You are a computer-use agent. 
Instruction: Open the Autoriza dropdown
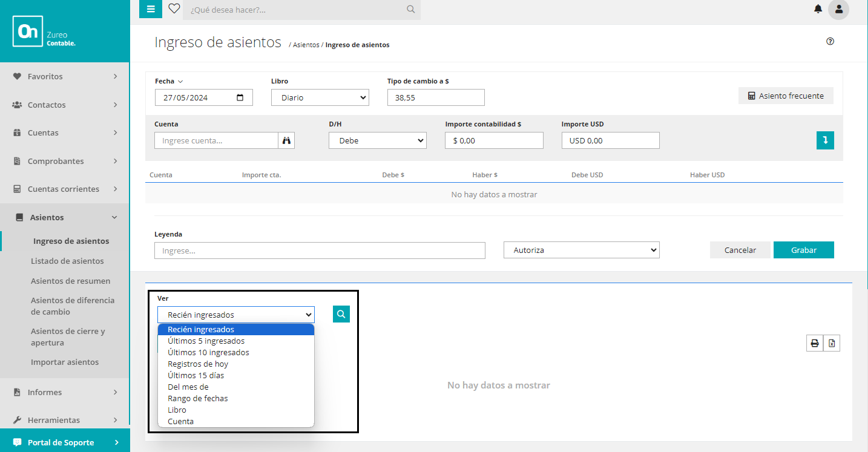pyautogui.click(x=581, y=250)
